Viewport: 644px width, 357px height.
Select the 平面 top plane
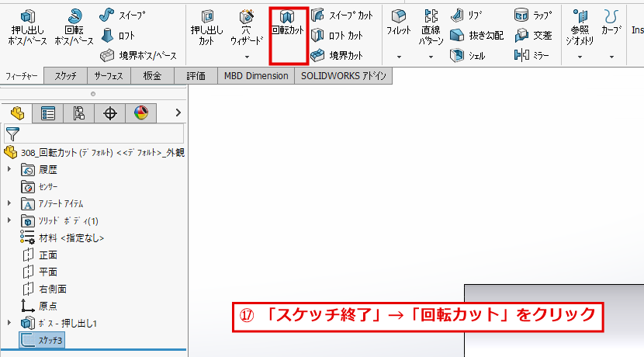coord(40,272)
